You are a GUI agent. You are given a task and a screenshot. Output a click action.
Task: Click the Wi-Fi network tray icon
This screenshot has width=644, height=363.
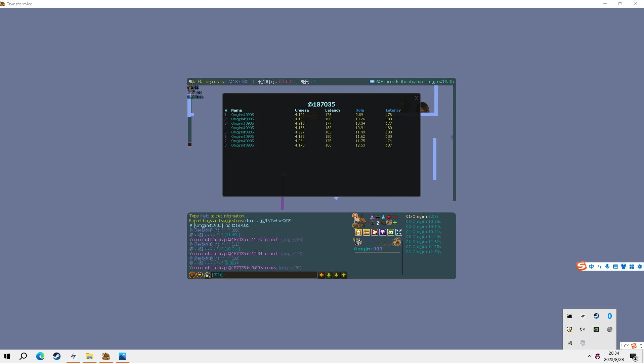(569, 343)
